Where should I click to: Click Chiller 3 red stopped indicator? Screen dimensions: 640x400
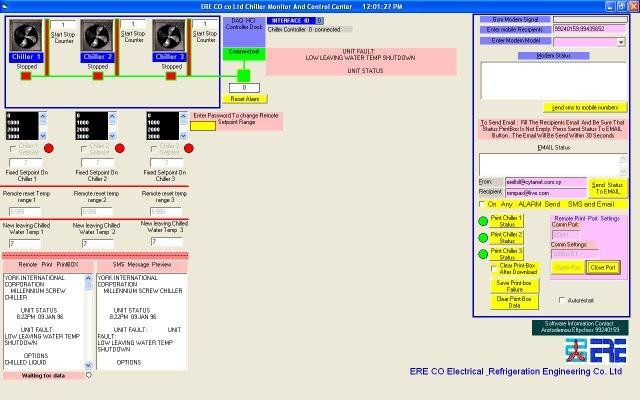coord(171,76)
